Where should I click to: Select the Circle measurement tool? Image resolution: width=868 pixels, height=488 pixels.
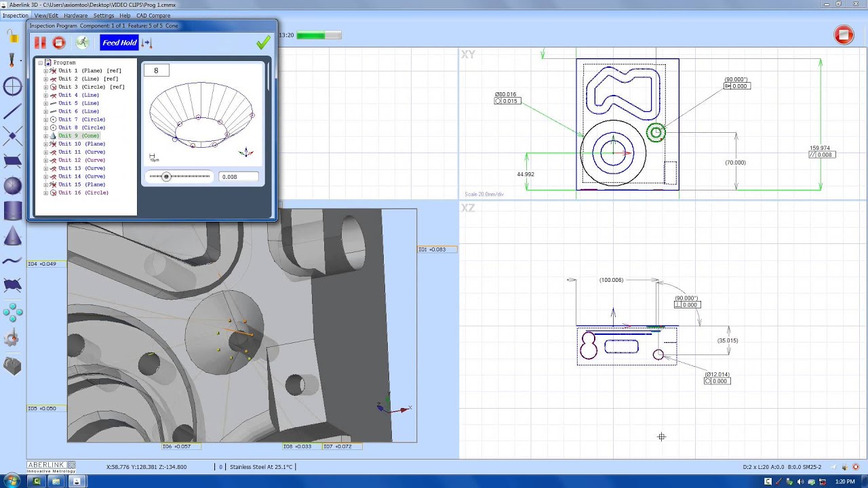coord(12,86)
